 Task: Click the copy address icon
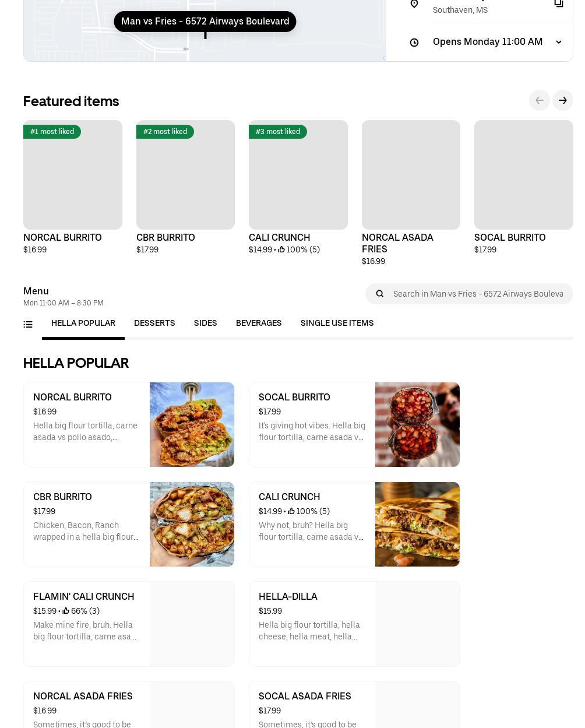tap(558, 3)
